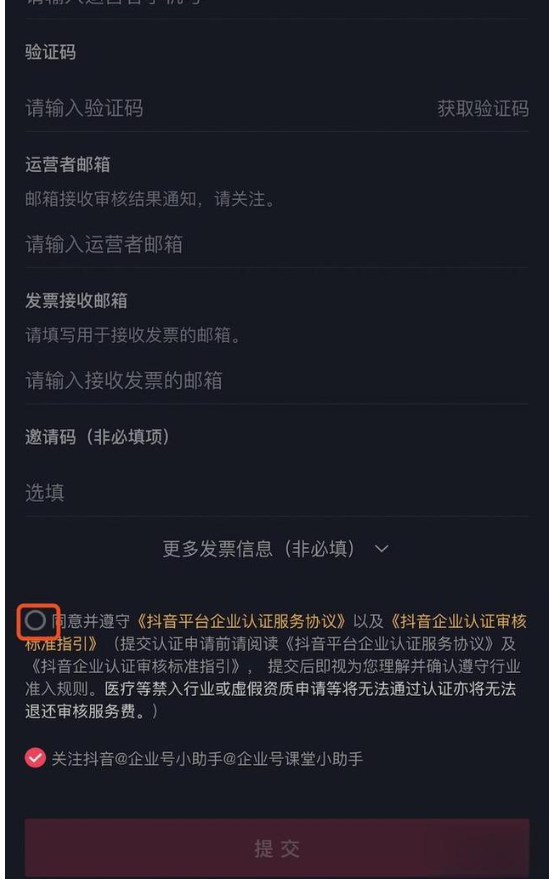Tap the hint 邮箱接收审核结果通知，请关注。
The width and height of the screenshot is (553, 880).
[x=150, y=199]
